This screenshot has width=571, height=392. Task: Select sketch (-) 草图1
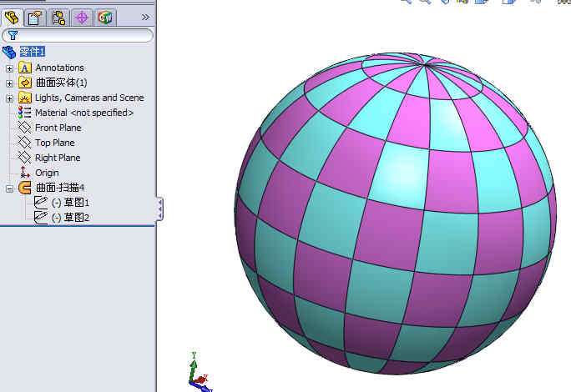tap(70, 203)
